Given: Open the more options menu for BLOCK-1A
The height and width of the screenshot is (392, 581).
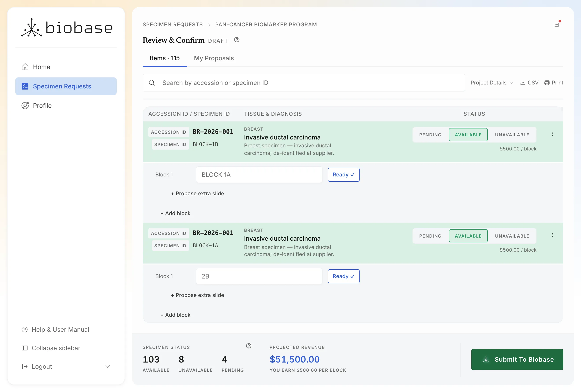Looking at the screenshot, I should [x=552, y=235].
